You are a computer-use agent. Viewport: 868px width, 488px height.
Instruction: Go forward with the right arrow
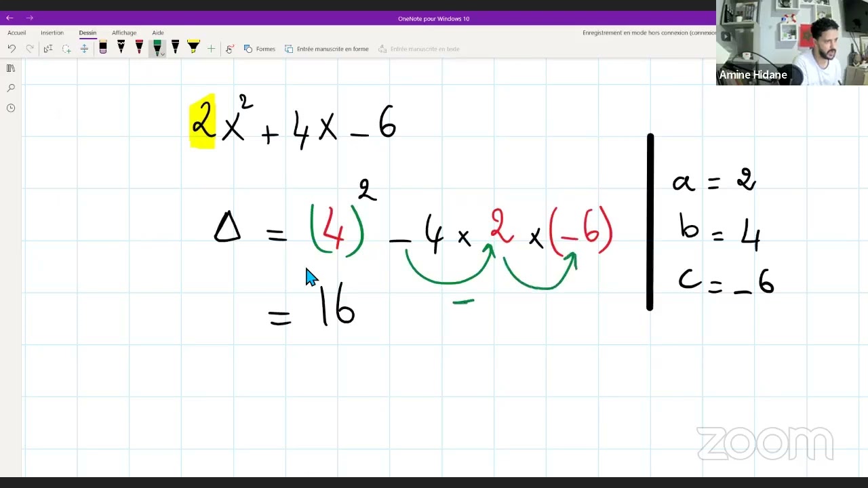pyautogui.click(x=29, y=18)
